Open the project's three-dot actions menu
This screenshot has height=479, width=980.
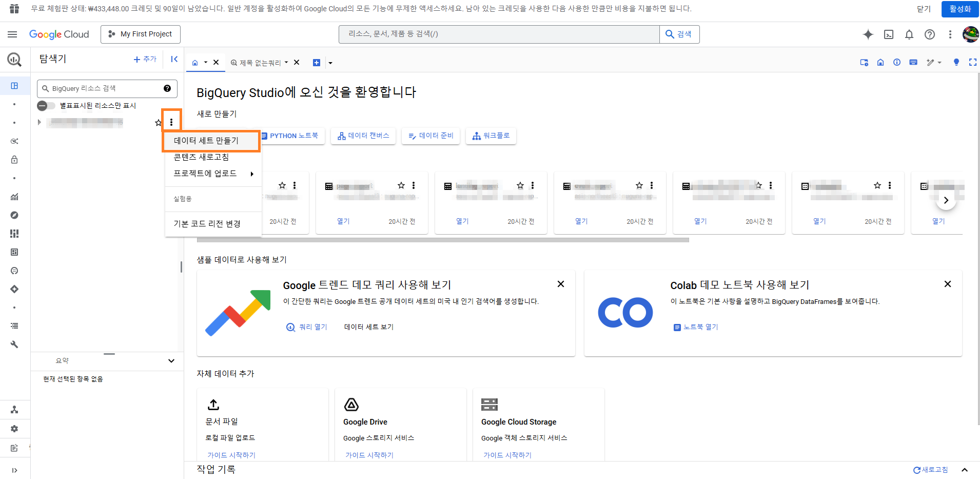coord(171,122)
